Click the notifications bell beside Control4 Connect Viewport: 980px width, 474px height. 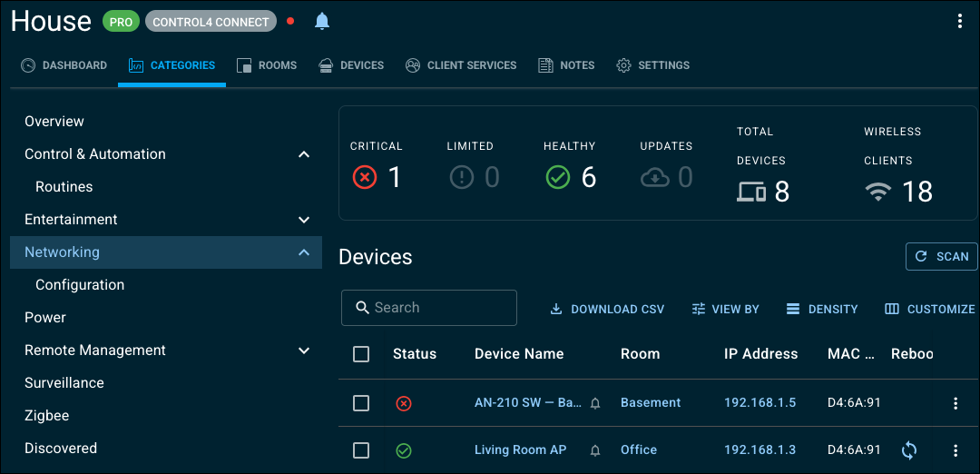tap(322, 21)
